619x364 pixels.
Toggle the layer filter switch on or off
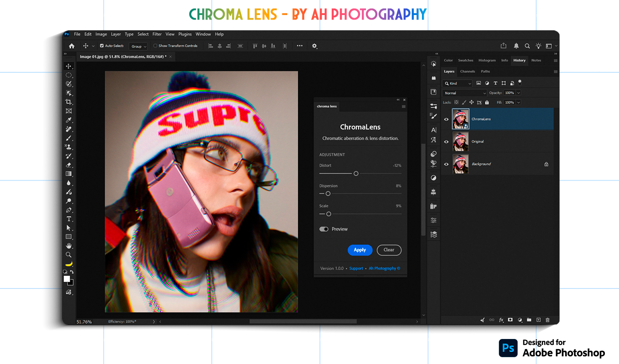pos(520,83)
